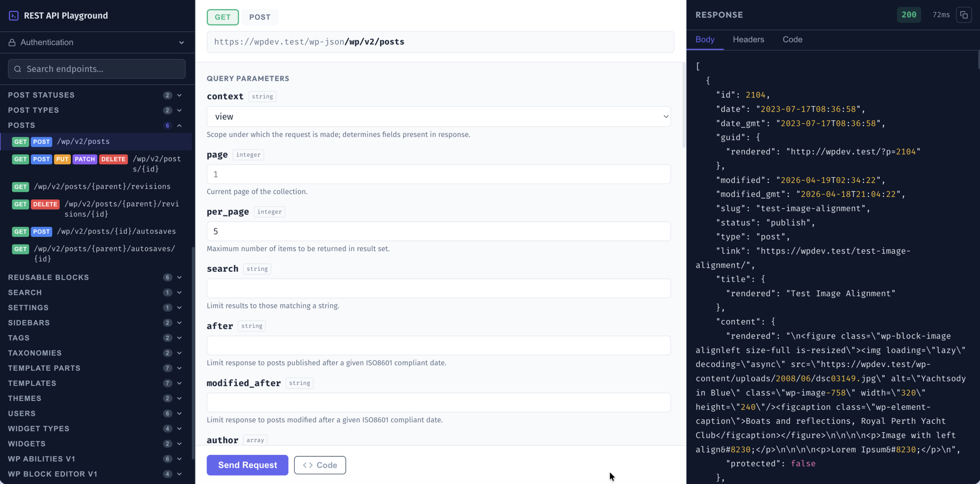Focus the per_page value field
The height and width of the screenshot is (484, 980).
[x=438, y=231]
